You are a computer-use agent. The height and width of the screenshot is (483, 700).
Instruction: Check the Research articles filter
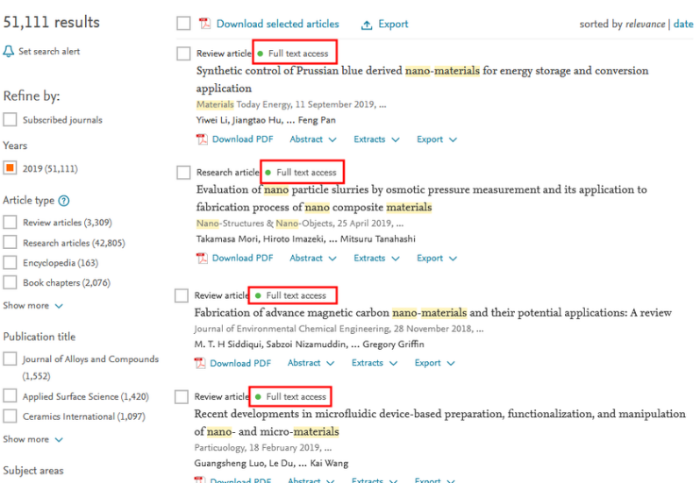10,242
